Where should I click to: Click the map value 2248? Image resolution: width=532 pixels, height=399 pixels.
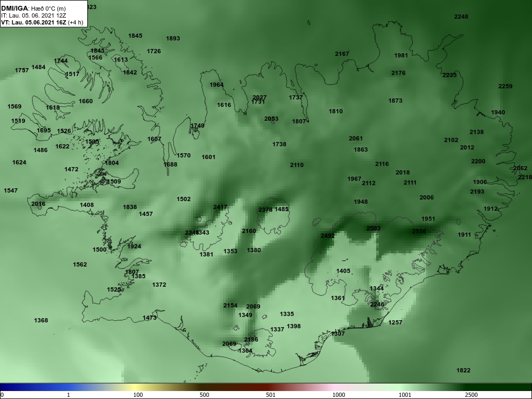[x=461, y=16]
